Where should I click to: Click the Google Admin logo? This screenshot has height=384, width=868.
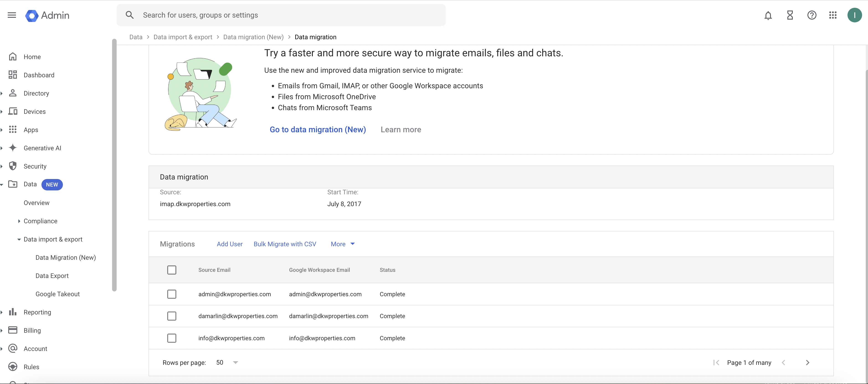pos(47,15)
